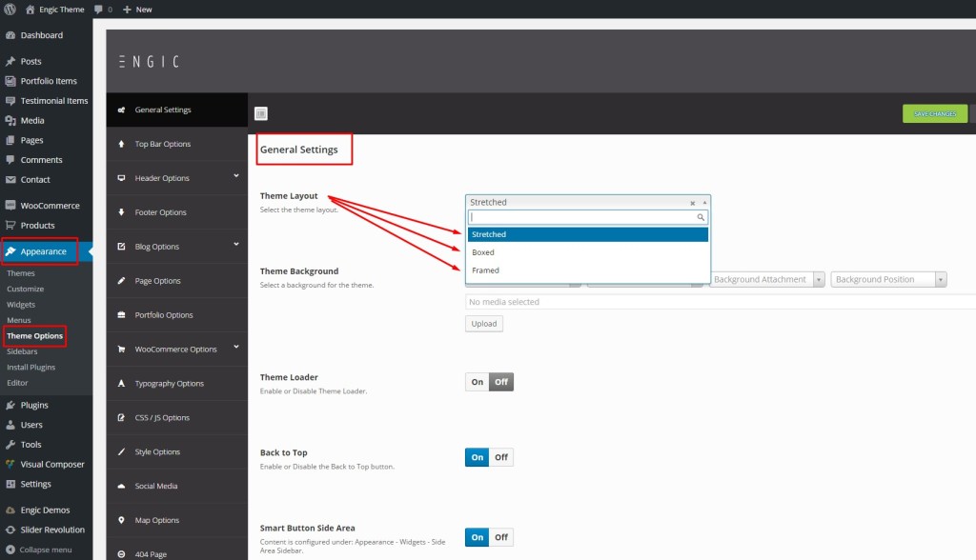Switch Back to Top to Off
The image size is (976, 560).
click(x=501, y=457)
